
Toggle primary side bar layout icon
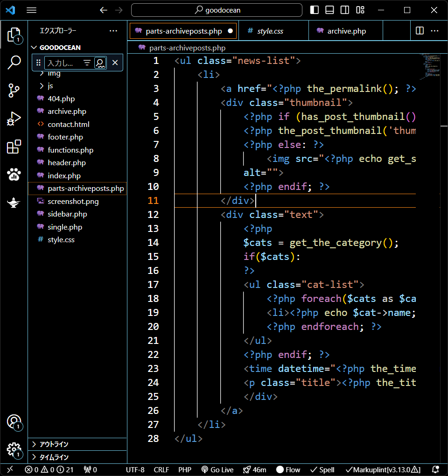click(315, 10)
